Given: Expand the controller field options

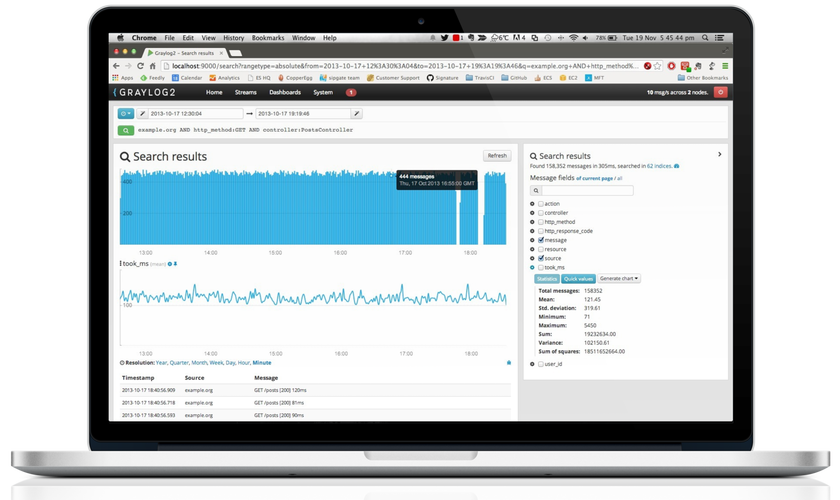Looking at the screenshot, I should (x=532, y=213).
